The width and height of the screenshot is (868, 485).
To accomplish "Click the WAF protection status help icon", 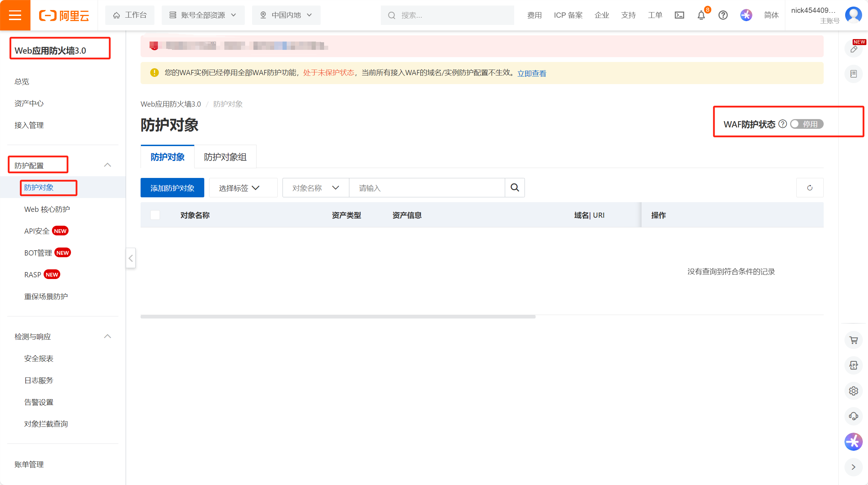I will [782, 124].
